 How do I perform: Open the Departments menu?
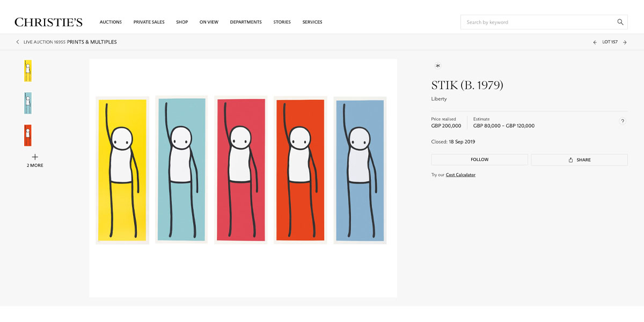coord(246,22)
